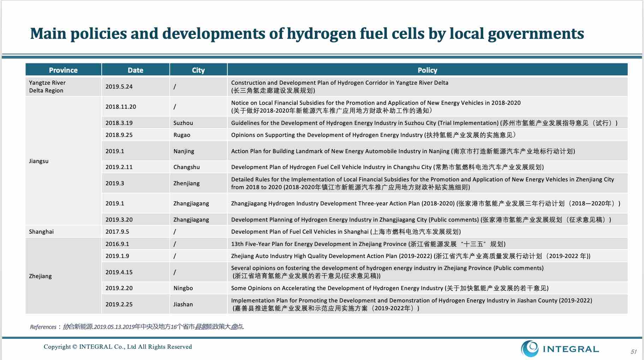Click the Opinions on Supporting Hydrogen Energy policy
Image resolution: width=644 pixels, height=360 pixels.
click(373, 135)
